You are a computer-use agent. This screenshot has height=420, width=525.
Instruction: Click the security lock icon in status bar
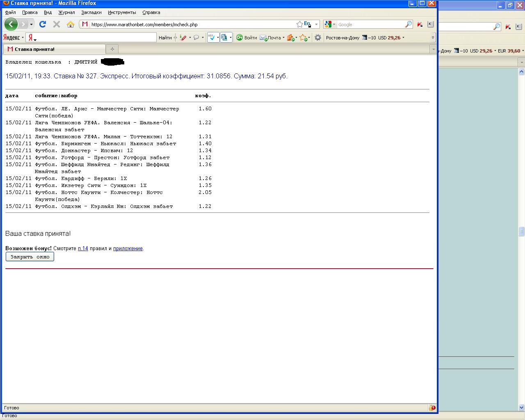[432, 408]
